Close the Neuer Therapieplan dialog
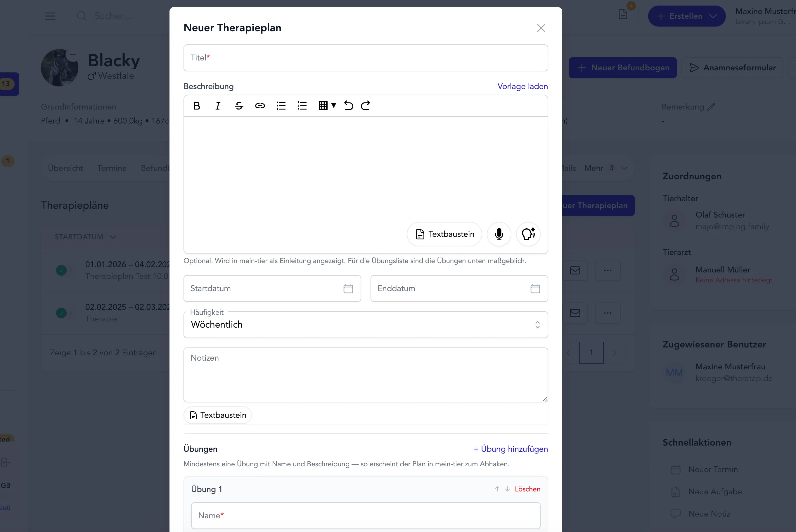This screenshot has height=532, width=796. 541,28
